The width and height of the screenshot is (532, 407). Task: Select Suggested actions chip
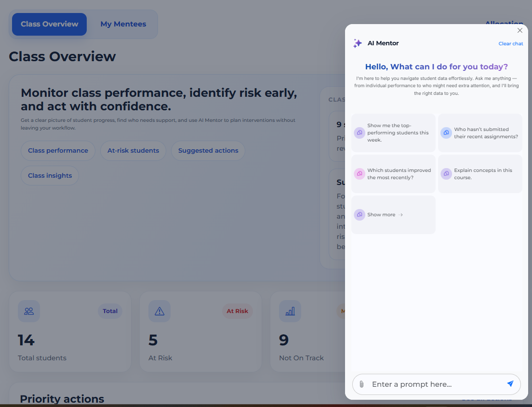point(208,151)
